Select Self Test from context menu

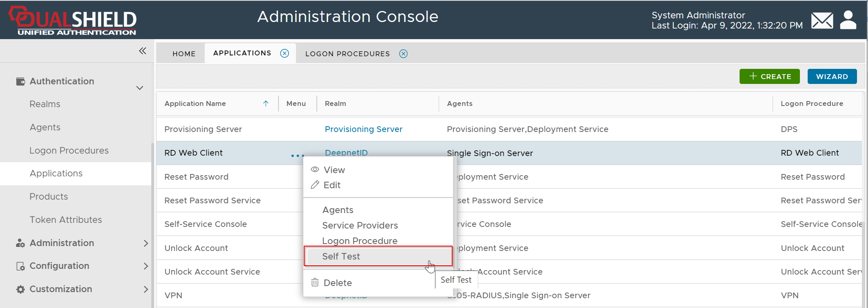pyautogui.click(x=341, y=256)
